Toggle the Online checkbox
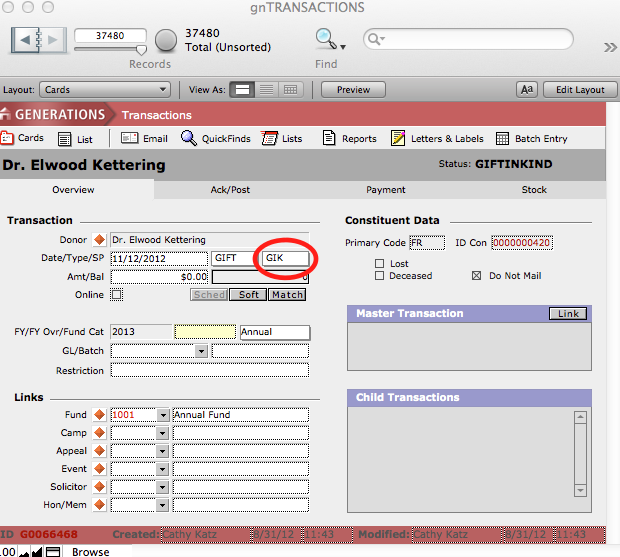Screen dimensions: 620x557 coord(117,294)
